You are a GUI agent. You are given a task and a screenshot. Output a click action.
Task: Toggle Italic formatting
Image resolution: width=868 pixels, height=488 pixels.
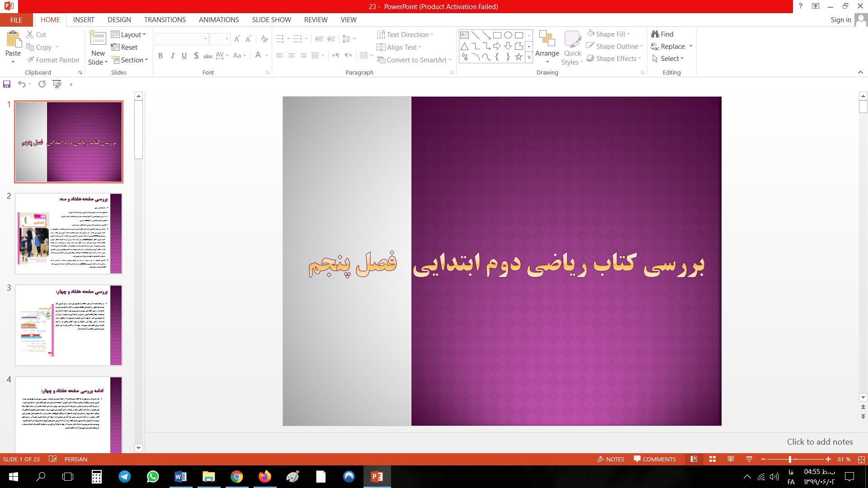click(172, 56)
